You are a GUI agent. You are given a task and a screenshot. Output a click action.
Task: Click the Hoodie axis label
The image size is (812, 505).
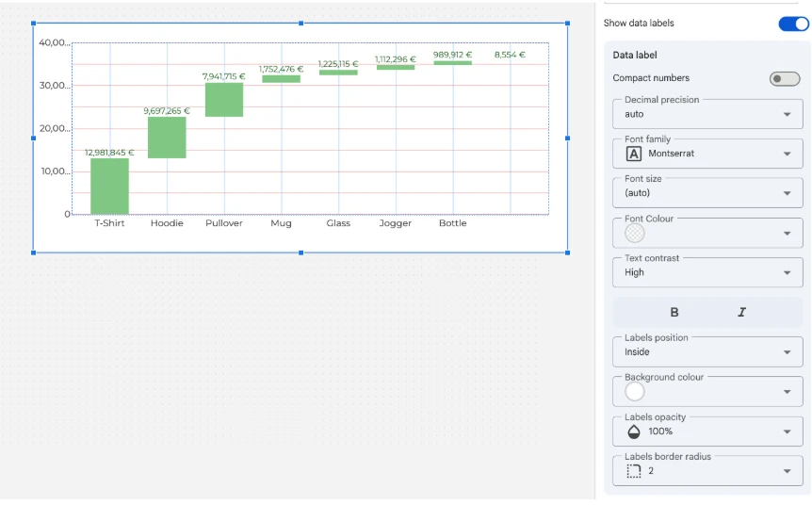click(x=167, y=223)
